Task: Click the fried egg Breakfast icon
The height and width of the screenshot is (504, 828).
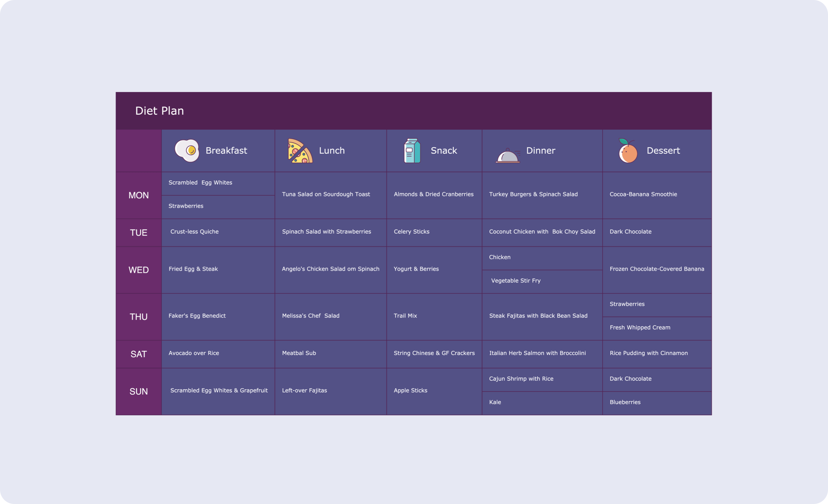Action: 187,151
